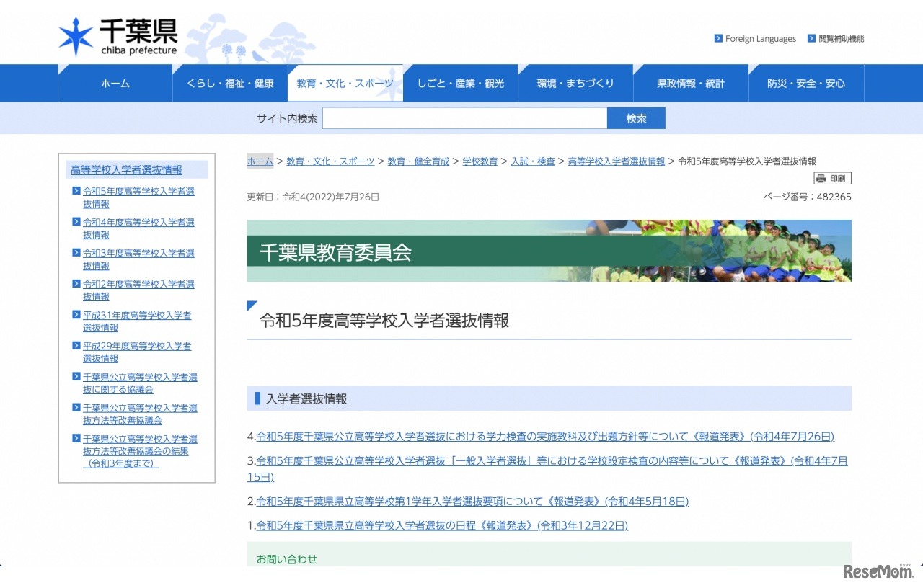
Task: Click the arrow icon beside Foreign Languages
Action: (717, 38)
